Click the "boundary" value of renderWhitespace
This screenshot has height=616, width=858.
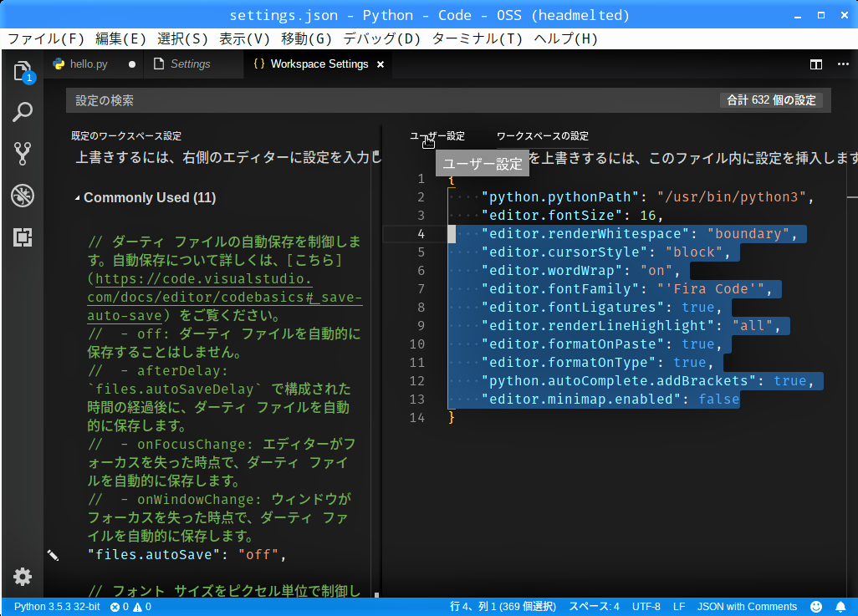tap(748, 234)
